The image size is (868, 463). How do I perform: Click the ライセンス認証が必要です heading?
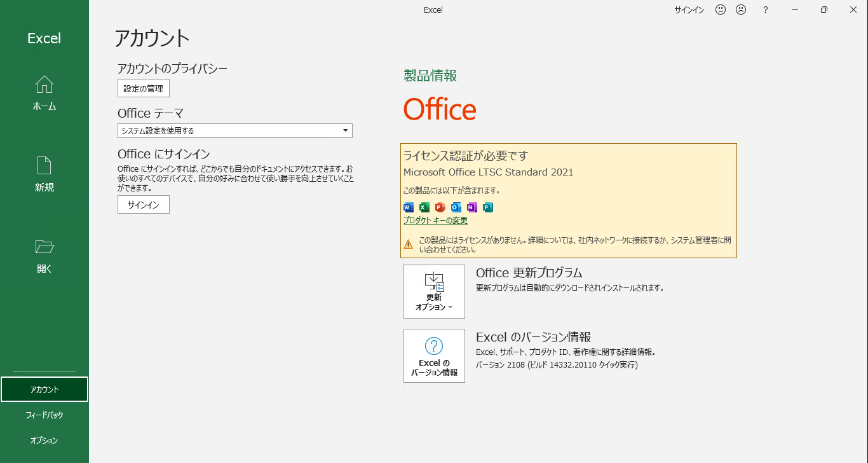click(x=466, y=155)
